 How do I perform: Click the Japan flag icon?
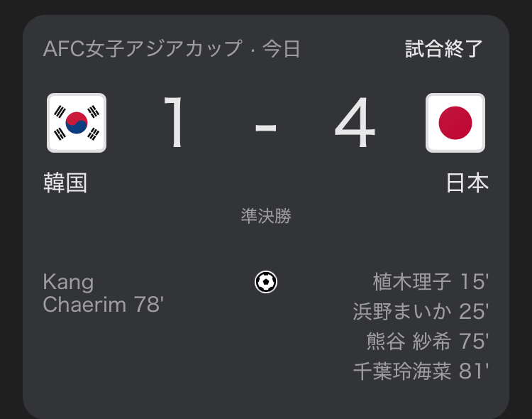coord(455,123)
